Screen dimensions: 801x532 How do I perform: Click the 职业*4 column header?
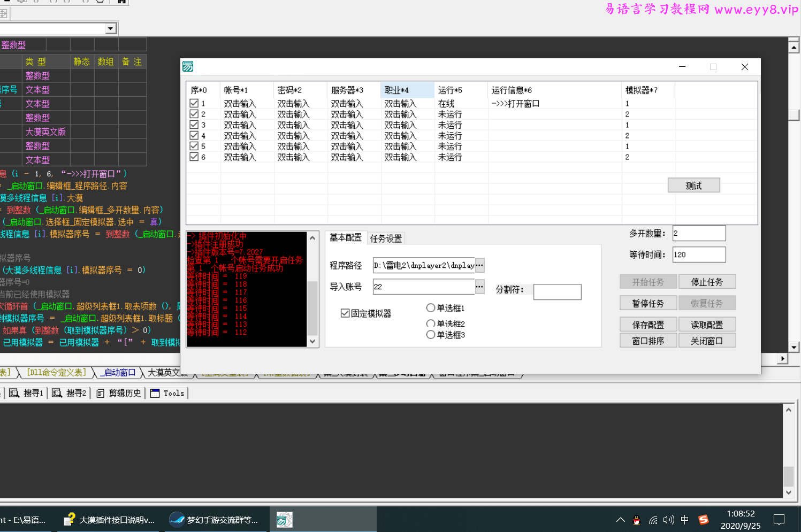408,90
